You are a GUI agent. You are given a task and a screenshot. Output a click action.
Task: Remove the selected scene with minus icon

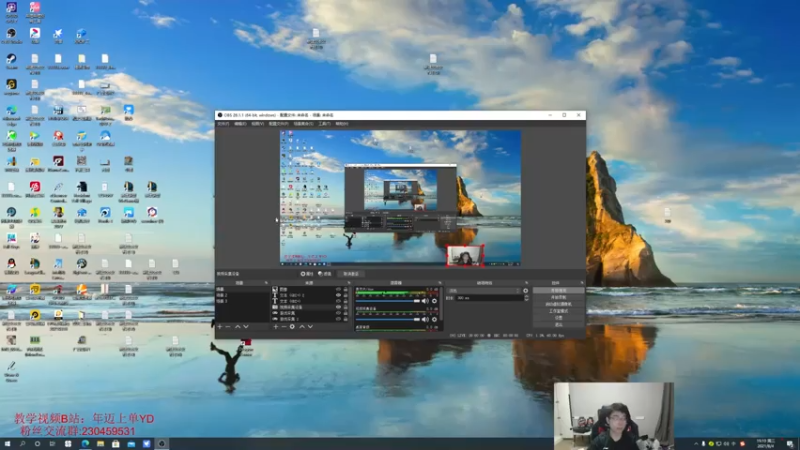[x=228, y=327]
